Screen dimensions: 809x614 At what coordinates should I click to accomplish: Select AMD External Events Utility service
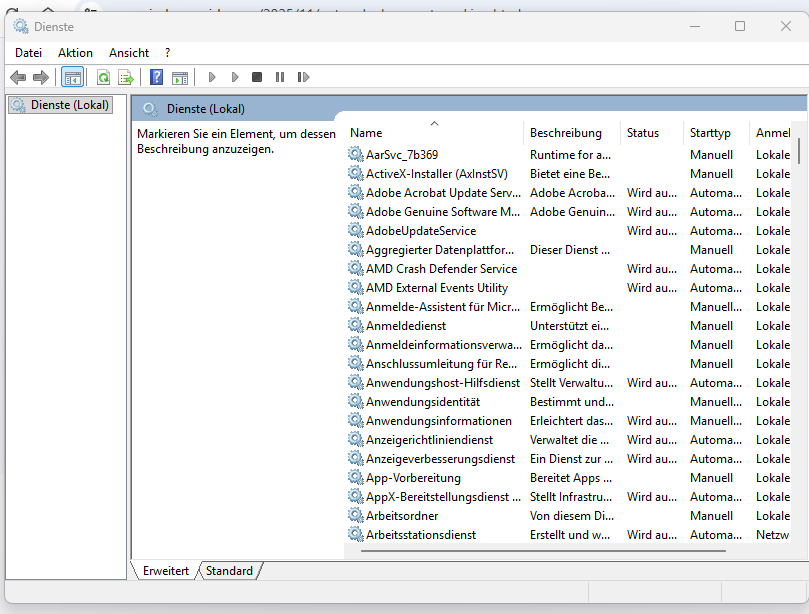569,288
